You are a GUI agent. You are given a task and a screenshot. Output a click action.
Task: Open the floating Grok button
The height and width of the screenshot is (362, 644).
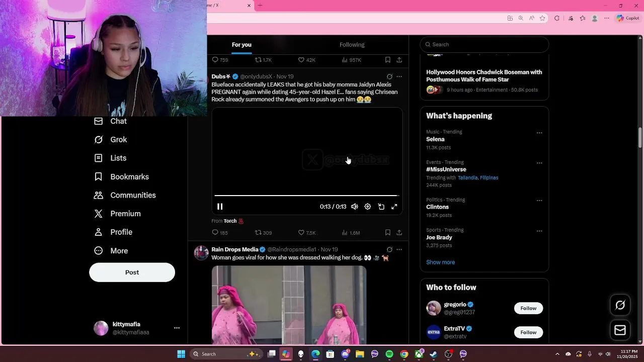click(x=620, y=305)
